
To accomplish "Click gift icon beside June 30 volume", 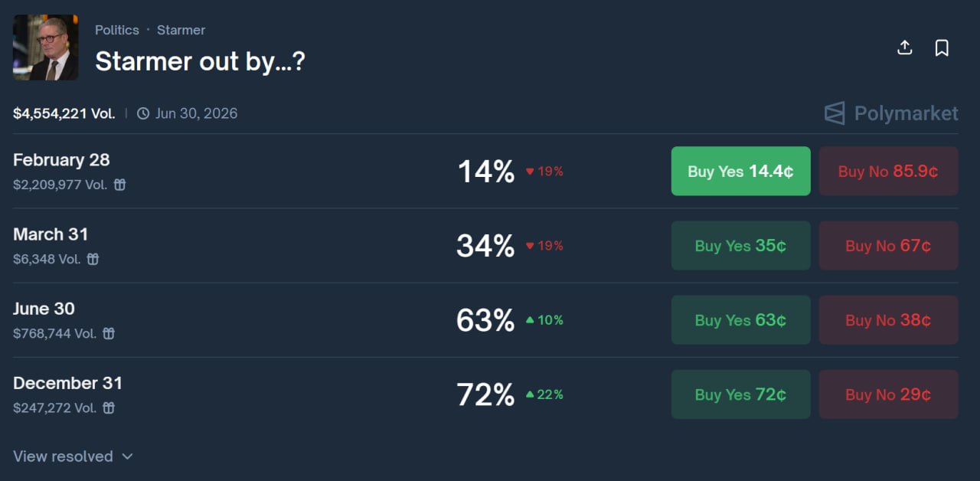I will pyautogui.click(x=109, y=333).
